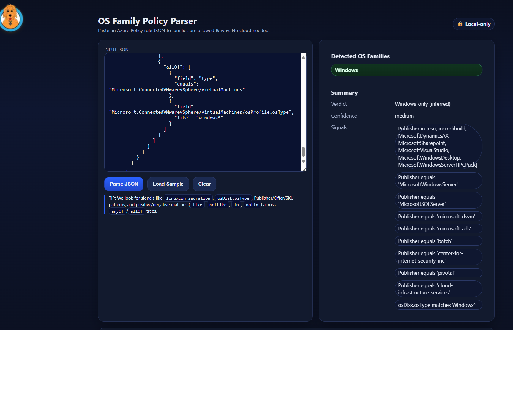
Task: Click the dog mascot logo
Action: tap(11, 18)
